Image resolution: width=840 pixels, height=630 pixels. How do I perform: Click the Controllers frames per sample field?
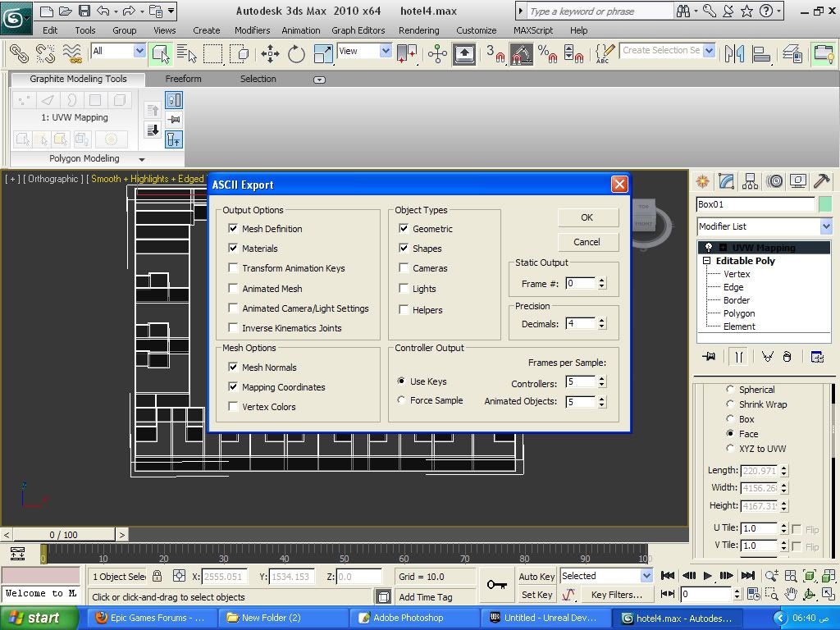tap(581, 381)
